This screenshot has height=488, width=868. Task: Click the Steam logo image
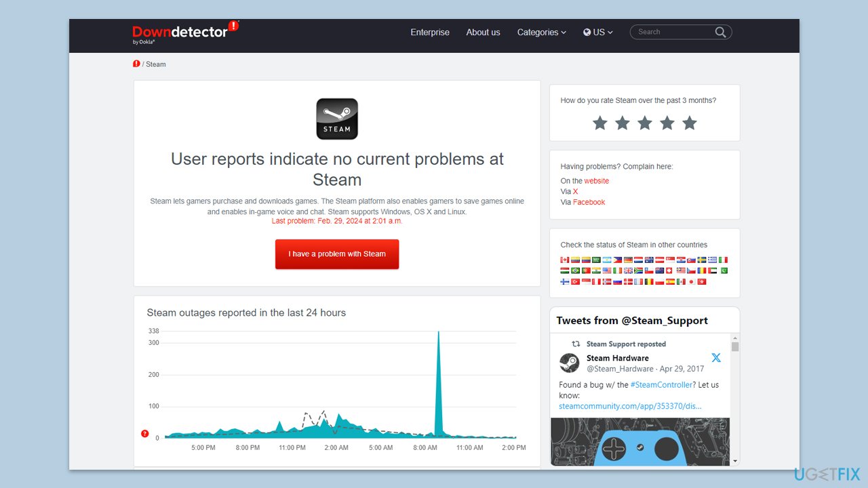337,119
